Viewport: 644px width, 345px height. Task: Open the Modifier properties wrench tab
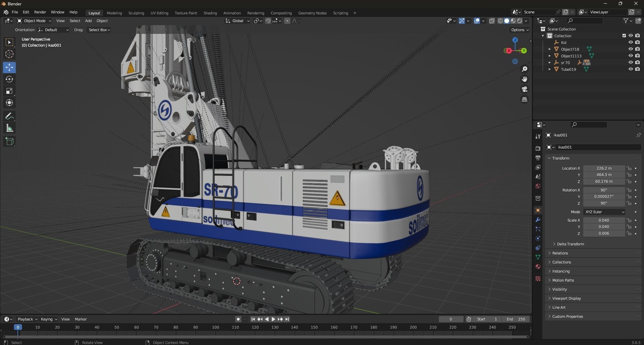[538, 220]
